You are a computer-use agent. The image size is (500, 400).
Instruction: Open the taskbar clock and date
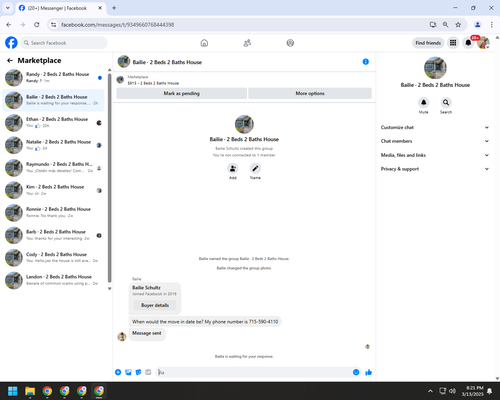[473, 391]
